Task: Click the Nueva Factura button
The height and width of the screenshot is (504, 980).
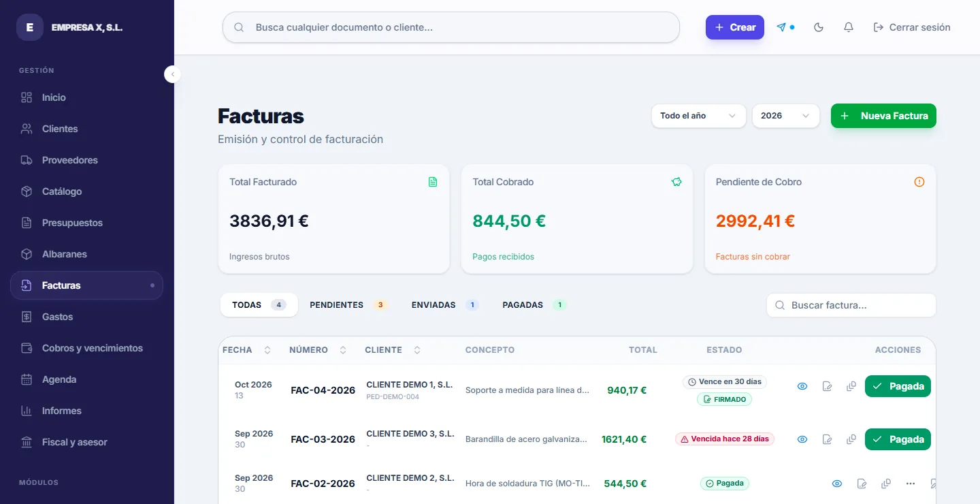Action: point(883,116)
